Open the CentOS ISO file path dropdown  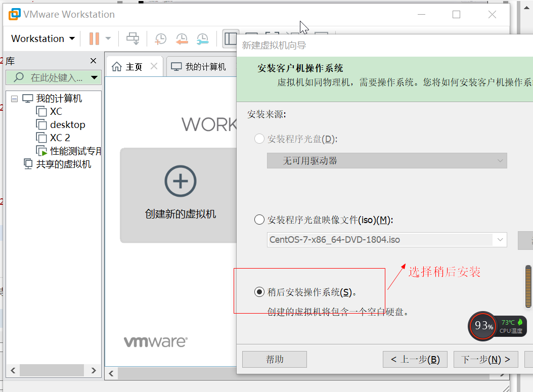[x=500, y=240]
